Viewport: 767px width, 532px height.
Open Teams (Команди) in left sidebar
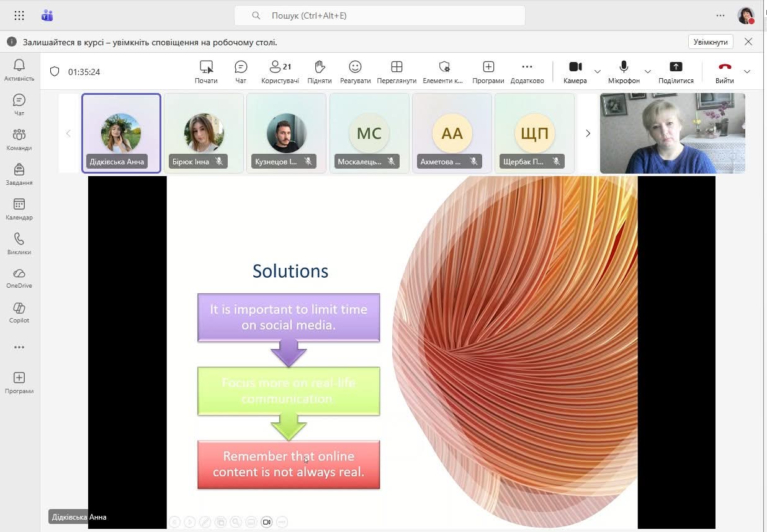click(19, 140)
